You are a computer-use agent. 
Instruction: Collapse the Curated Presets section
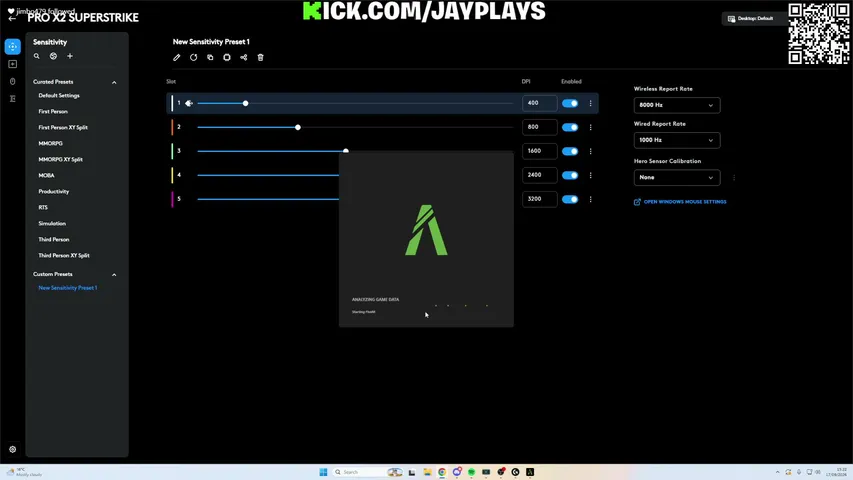pos(114,82)
